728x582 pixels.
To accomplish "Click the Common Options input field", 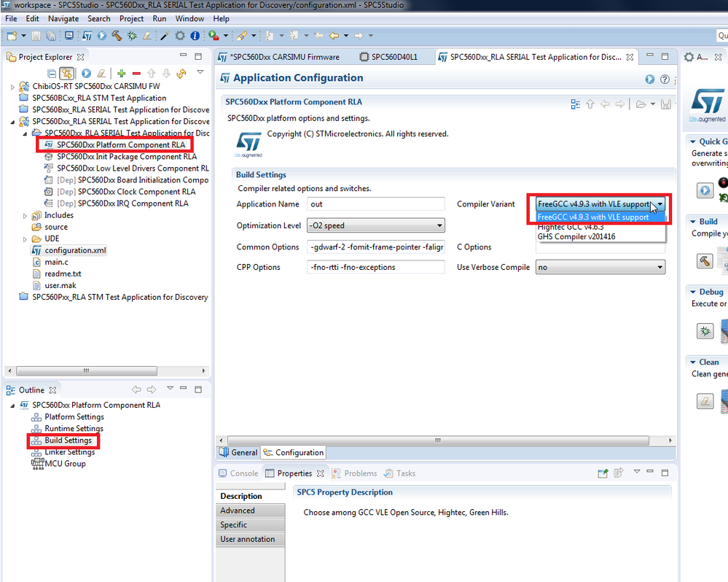I will coord(375,247).
